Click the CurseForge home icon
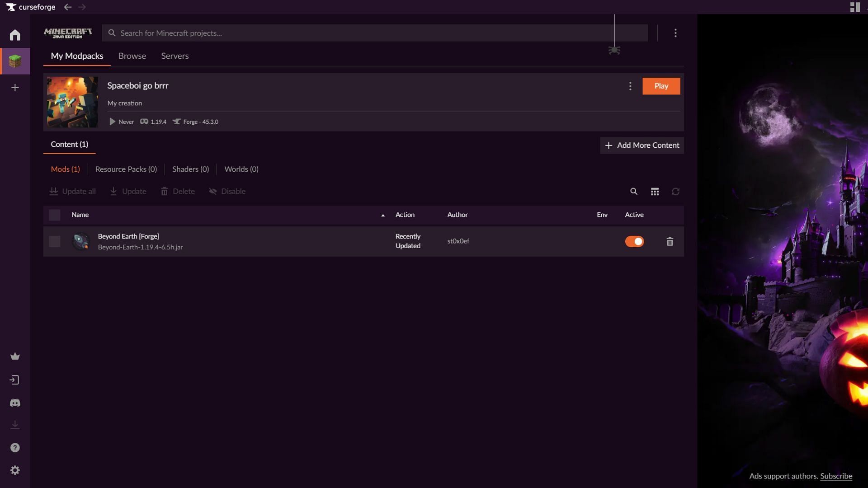The width and height of the screenshot is (868, 488). coord(14,34)
